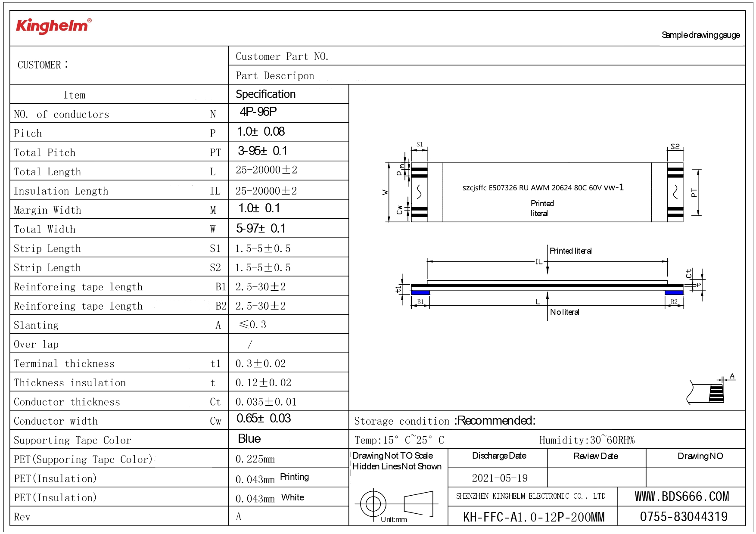Click the 'Printed literal' label above IL
This screenshot has height=534, width=756.
point(571,251)
